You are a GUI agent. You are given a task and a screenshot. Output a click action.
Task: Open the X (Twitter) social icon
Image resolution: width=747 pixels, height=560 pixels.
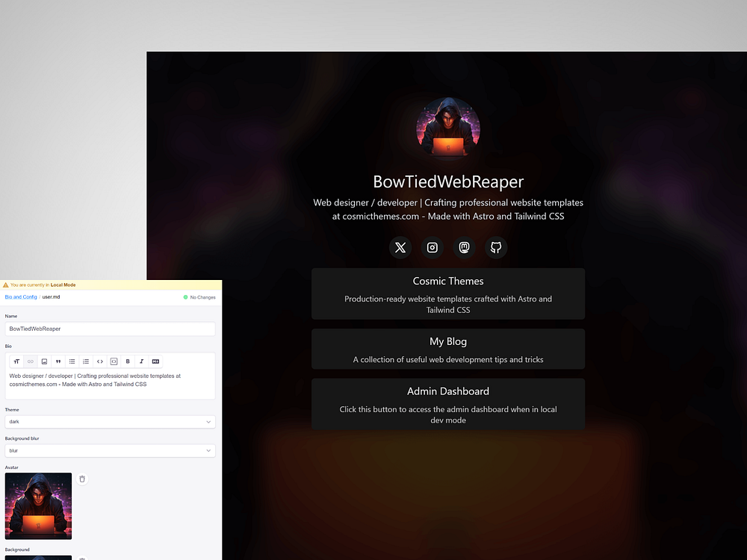pos(400,248)
